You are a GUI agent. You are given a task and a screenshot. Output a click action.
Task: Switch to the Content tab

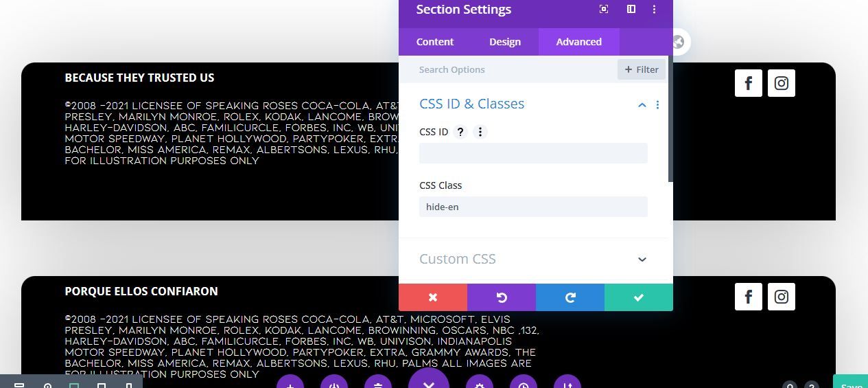coord(434,42)
